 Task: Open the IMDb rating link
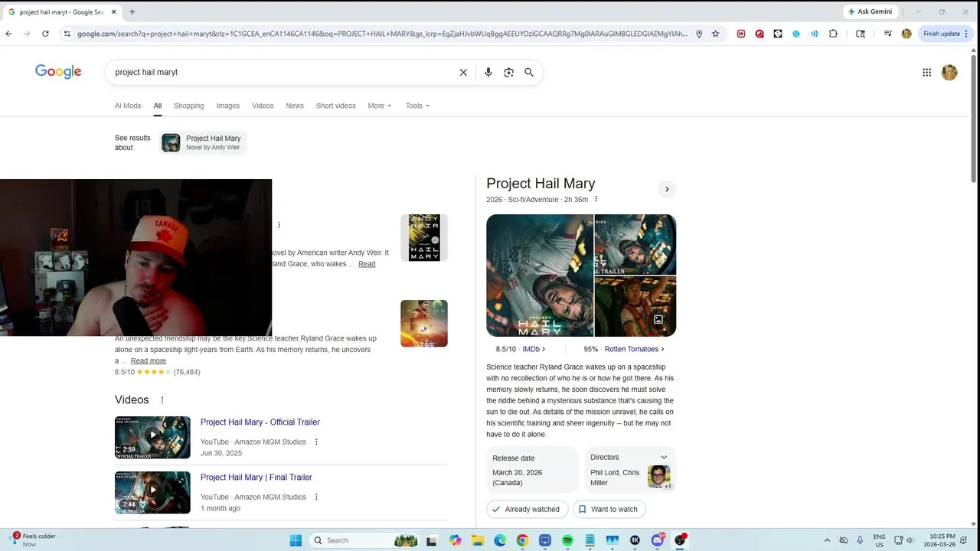tap(534, 349)
